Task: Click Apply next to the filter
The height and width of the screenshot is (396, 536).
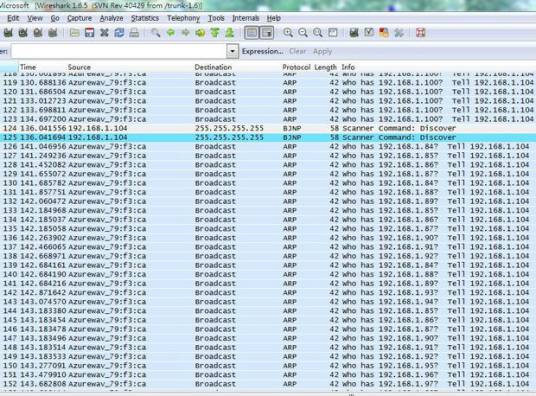Action: click(x=322, y=51)
